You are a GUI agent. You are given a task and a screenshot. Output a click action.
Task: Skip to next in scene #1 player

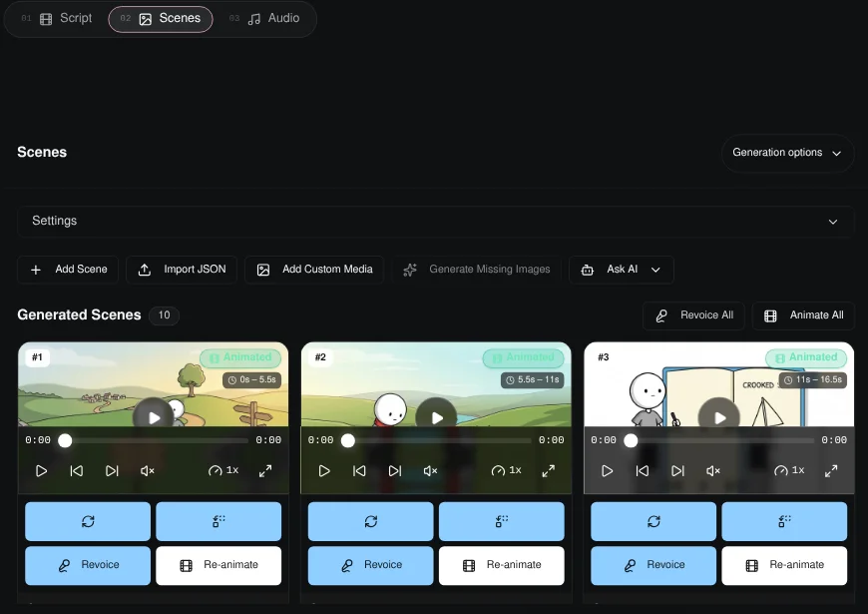tap(112, 471)
